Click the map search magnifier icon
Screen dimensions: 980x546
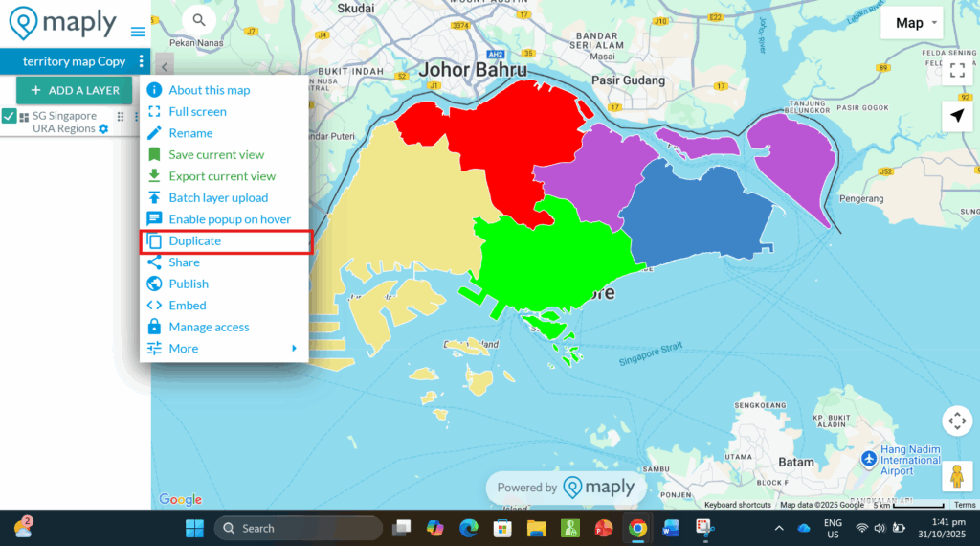[198, 19]
